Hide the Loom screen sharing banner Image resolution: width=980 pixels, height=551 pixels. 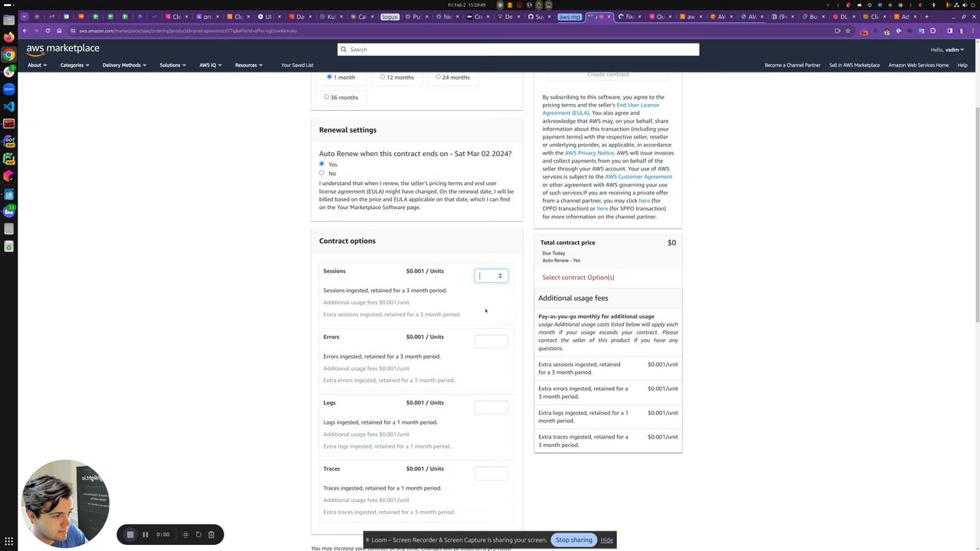click(x=606, y=540)
